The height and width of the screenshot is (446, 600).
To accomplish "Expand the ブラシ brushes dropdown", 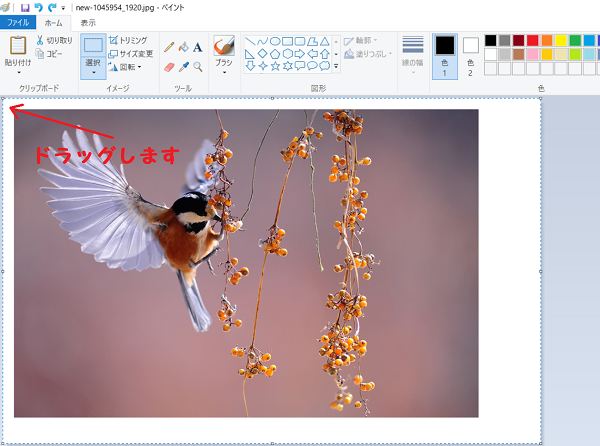I will 224,72.
